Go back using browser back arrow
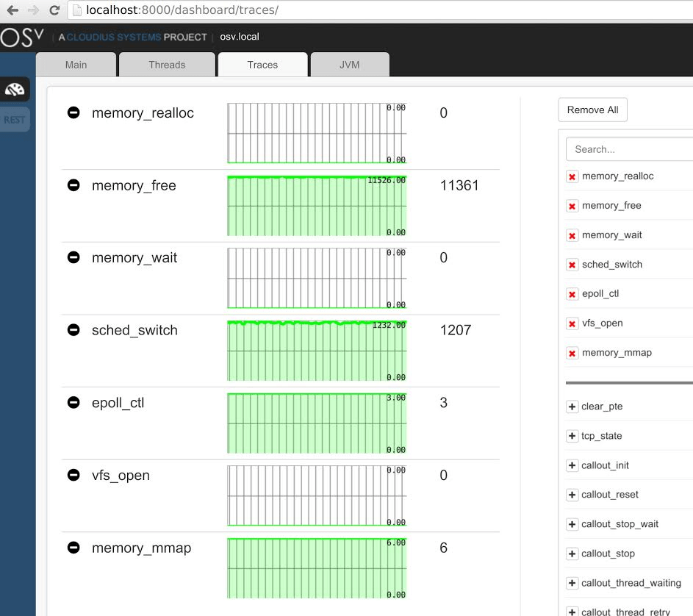This screenshot has height=616, width=693. click(12, 10)
